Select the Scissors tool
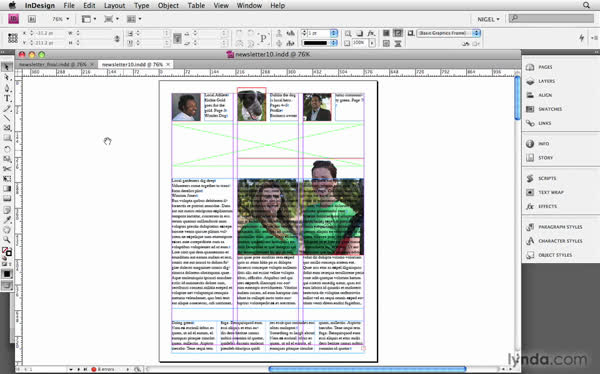Screen dimensions: 600x374 pos(7,169)
